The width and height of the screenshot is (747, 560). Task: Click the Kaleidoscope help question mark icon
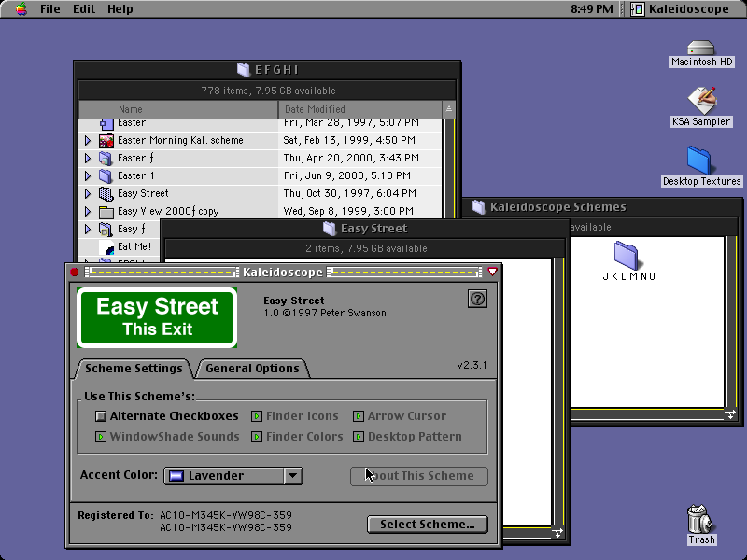(477, 299)
